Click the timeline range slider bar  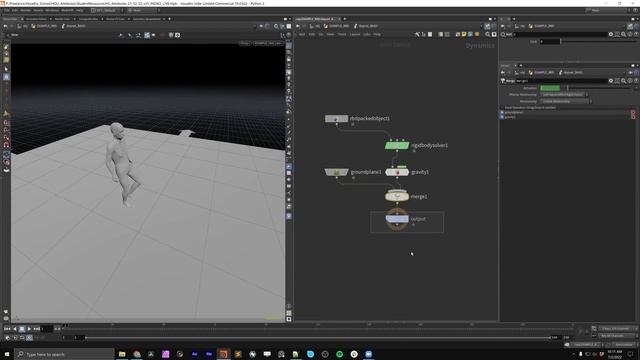(318, 338)
